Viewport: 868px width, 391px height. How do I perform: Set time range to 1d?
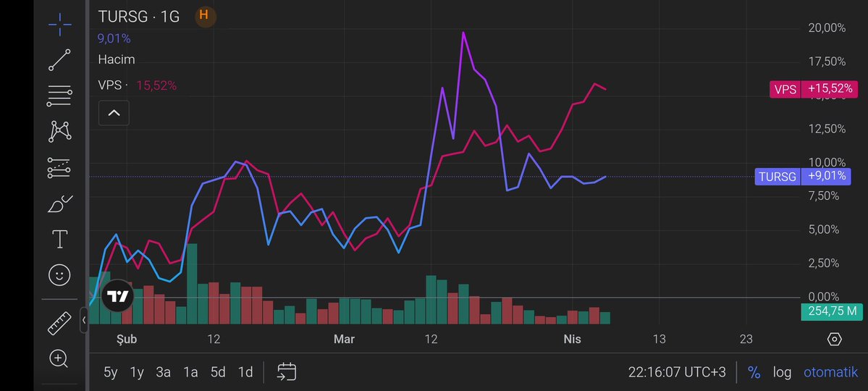click(245, 372)
